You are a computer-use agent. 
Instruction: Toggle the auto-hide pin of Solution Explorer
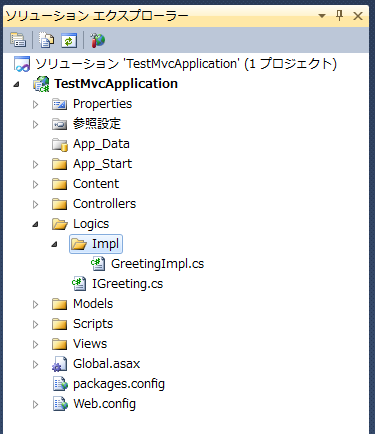point(339,15)
